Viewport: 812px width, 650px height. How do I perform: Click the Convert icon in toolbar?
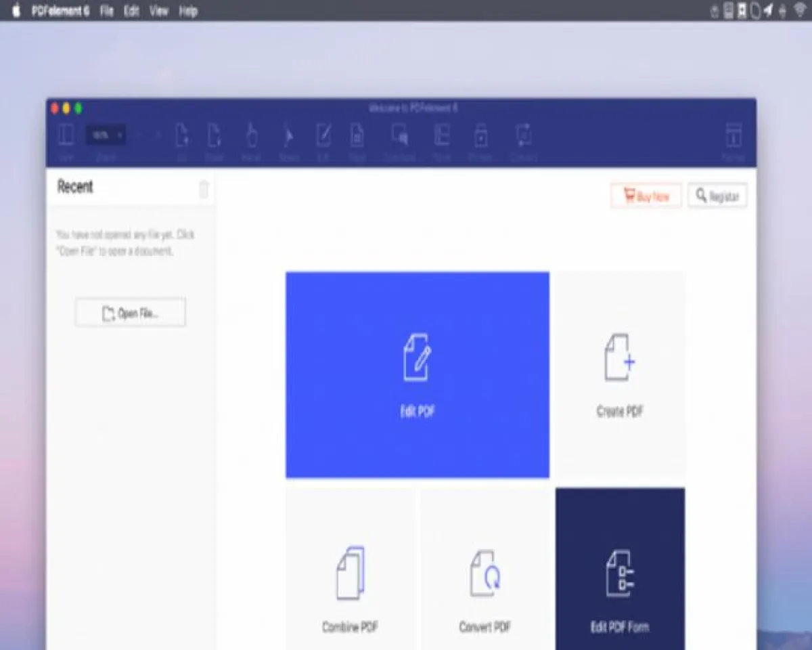523,136
